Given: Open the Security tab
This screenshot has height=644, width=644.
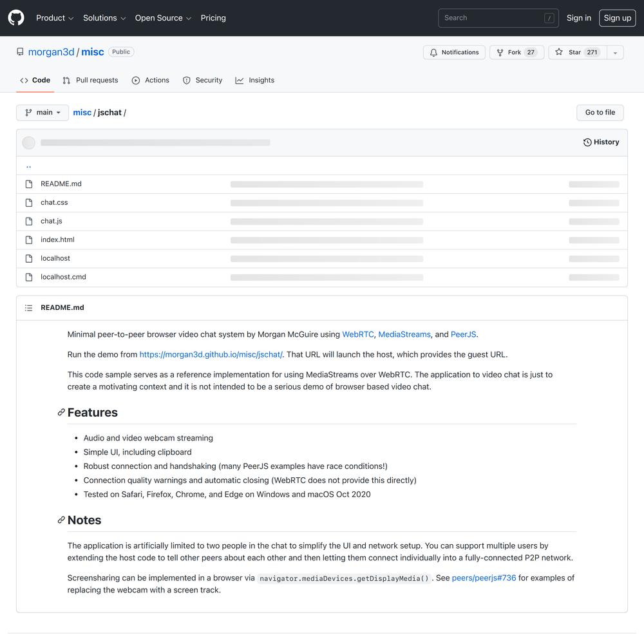Looking at the screenshot, I should click(202, 80).
